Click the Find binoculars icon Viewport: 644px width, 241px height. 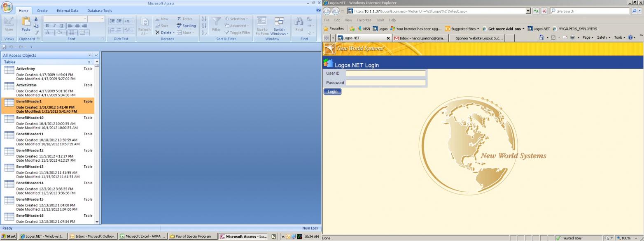(x=299, y=21)
